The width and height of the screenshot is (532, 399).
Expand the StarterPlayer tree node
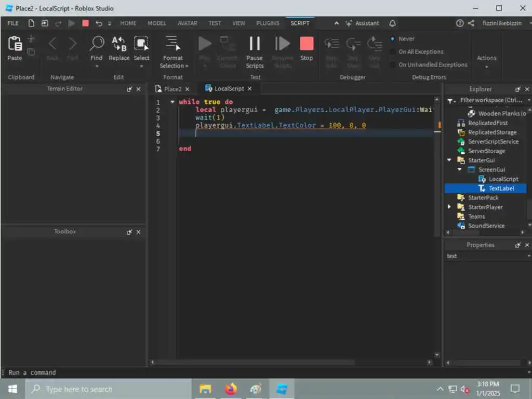449,207
